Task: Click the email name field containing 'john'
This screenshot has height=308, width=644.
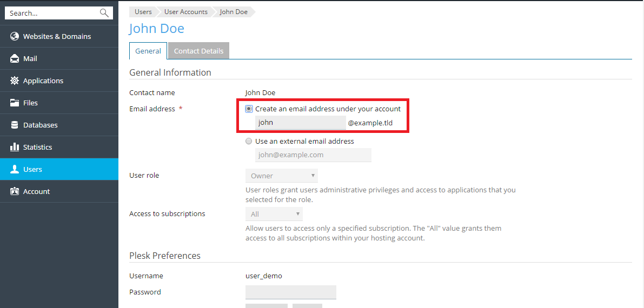Action: [300, 123]
